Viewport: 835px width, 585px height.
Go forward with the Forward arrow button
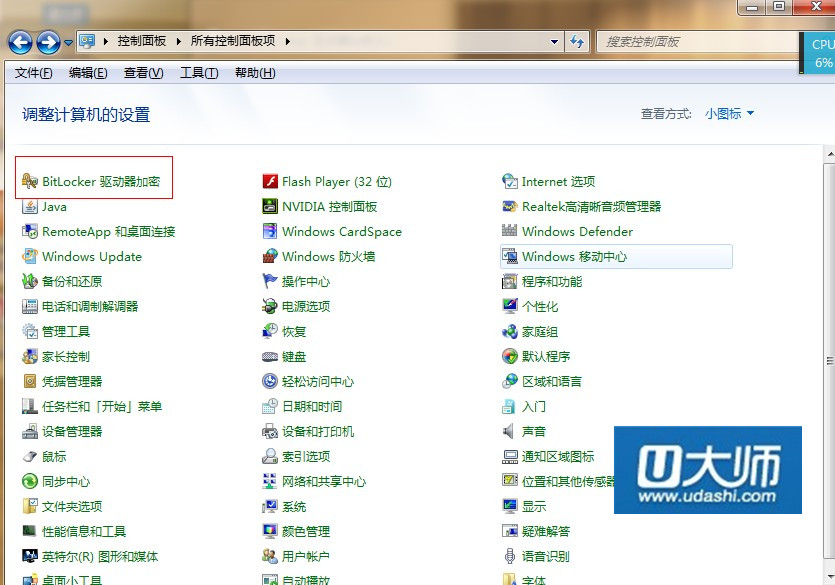(48, 42)
